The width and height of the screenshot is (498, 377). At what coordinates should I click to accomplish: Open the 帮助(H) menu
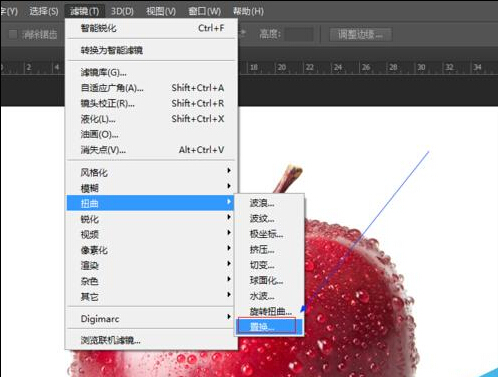coord(248,11)
